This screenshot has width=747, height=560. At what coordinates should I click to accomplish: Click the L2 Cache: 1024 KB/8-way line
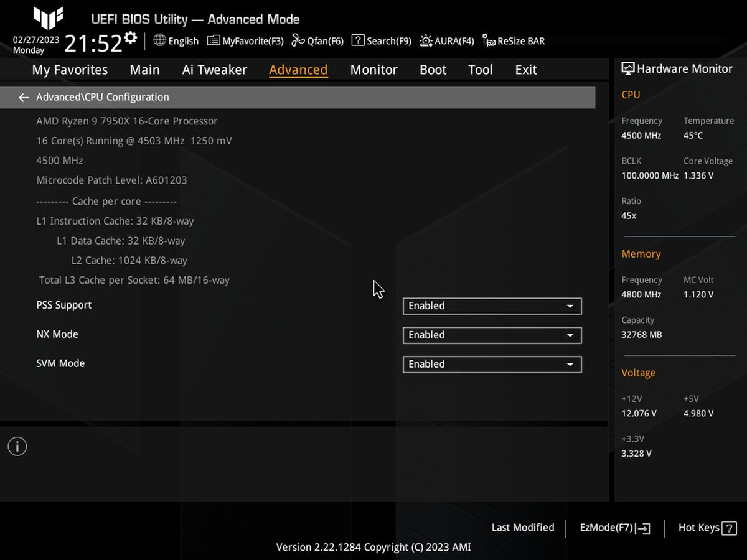tap(129, 260)
